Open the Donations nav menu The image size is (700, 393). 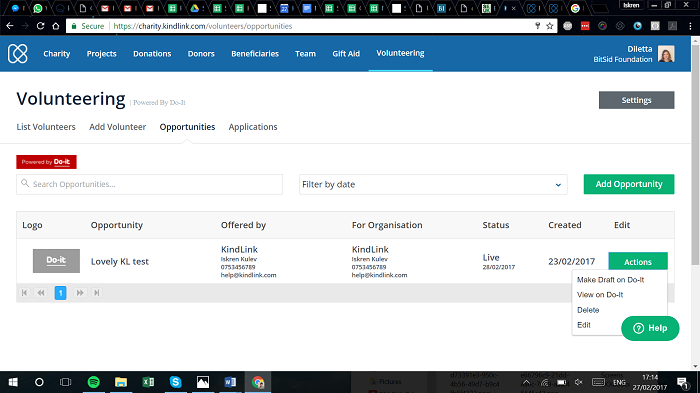tap(152, 54)
